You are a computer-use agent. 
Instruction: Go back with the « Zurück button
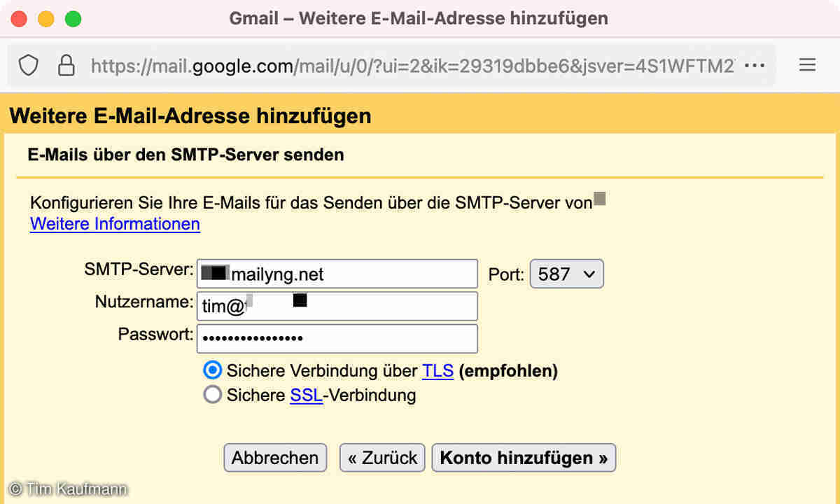coord(382,458)
